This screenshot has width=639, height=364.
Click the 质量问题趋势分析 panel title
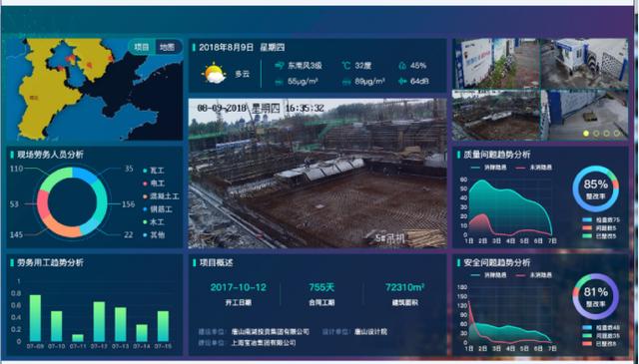pos(497,155)
